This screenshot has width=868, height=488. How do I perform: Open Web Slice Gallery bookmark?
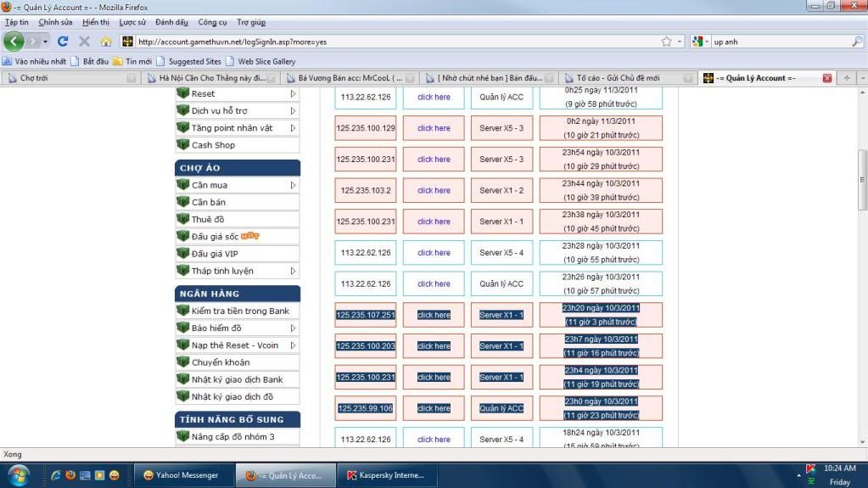tap(260, 61)
